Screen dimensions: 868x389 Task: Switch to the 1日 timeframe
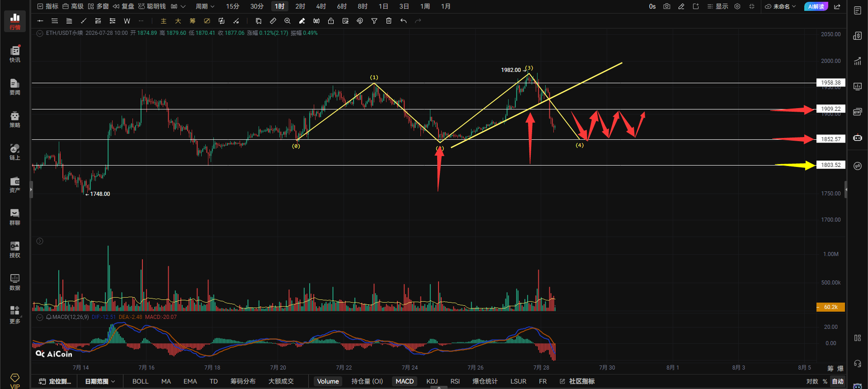coord(383,6)
